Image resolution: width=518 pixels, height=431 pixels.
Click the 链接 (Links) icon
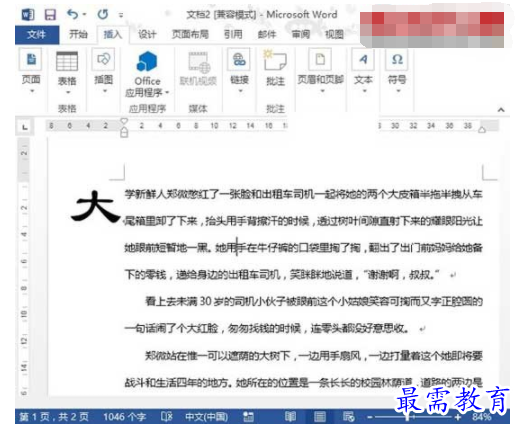[x=239, y=59]
